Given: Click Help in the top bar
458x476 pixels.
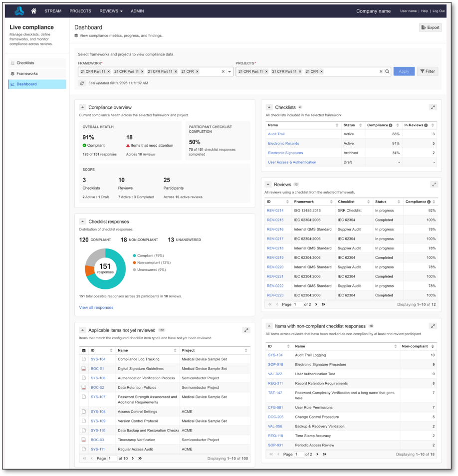Looking at the screenshot, I should [425, 11].
